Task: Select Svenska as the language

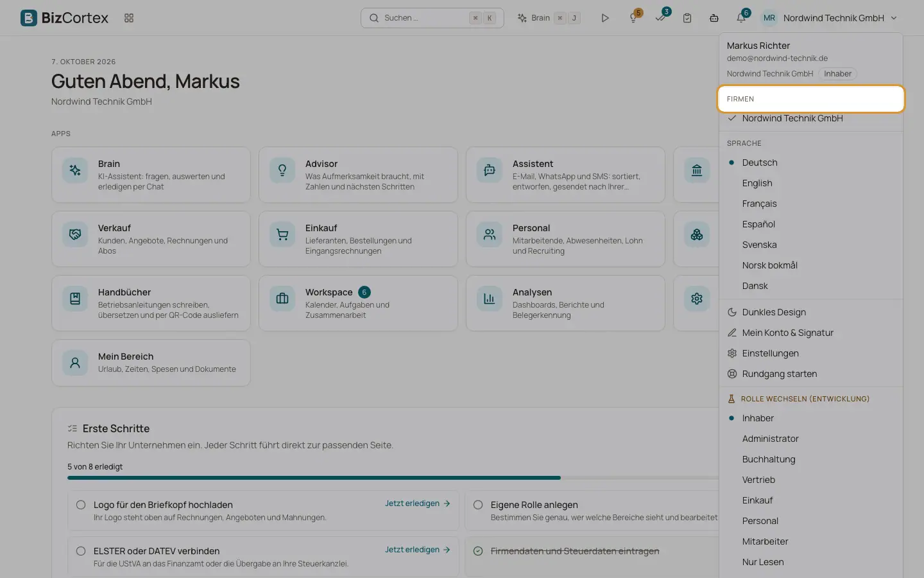Action: (x=811, y=245)
